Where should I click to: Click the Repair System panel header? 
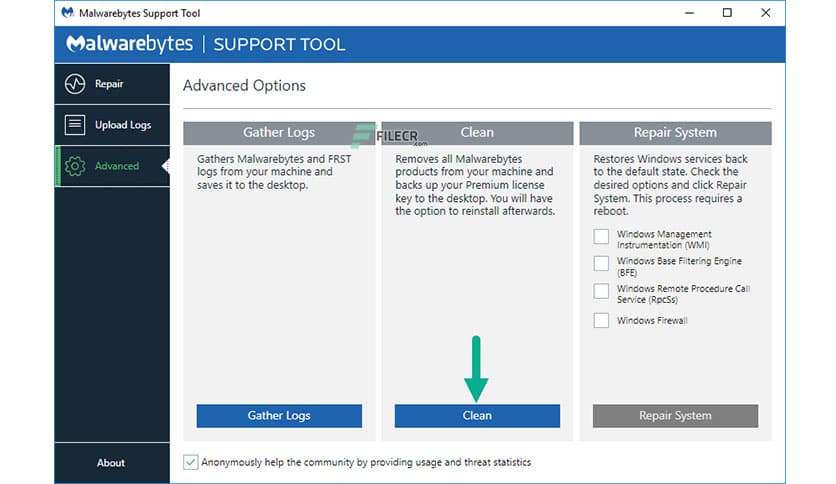675,133
